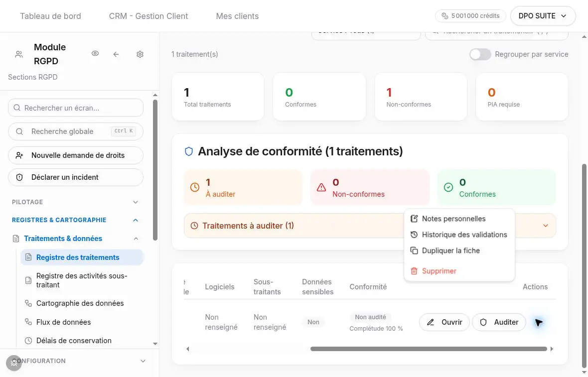Image resolution: width=588 pixels, height=377 pixels.
Task: Click the users icon beside Module RGPD
Action: click(19, 54)
